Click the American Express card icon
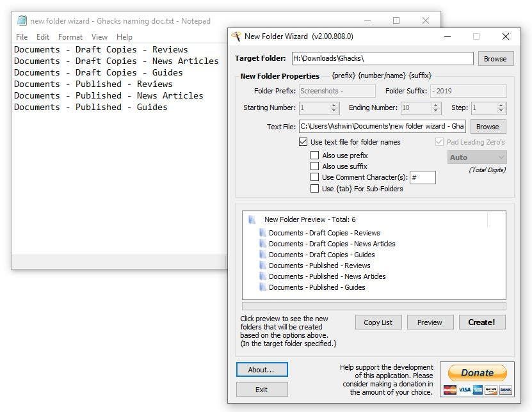Screen dimensions: 532x412 (x=478, y=390)
